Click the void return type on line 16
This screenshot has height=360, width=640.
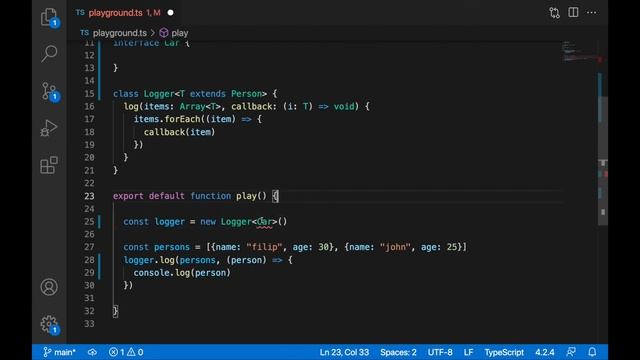click(x=344, y=107)
